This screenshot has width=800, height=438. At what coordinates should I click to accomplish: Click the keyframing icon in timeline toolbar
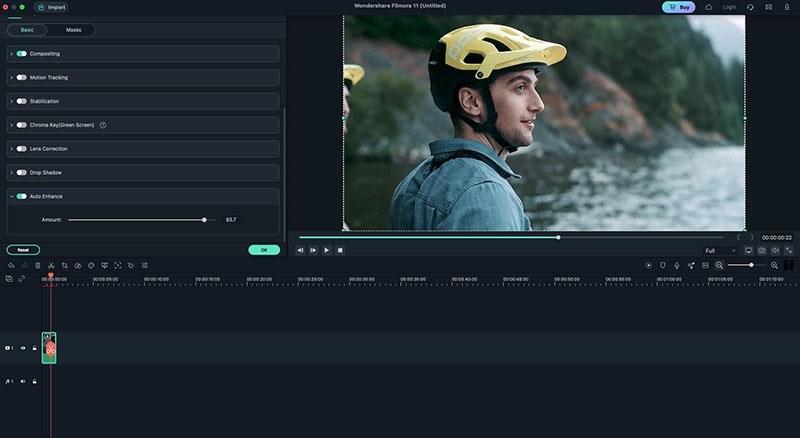(x=131, y=265)
